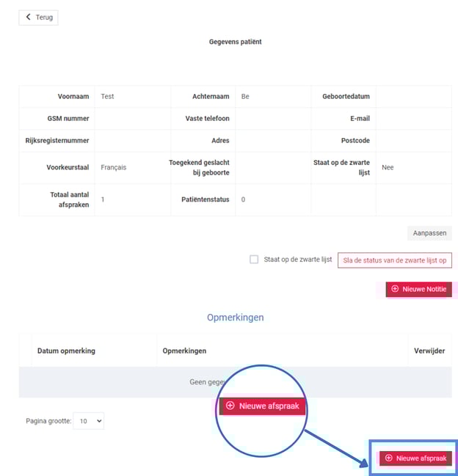The width and height of the screenshot is (458, 476).
Task: Click the Aanpassen button
Action: pos(429,233)
